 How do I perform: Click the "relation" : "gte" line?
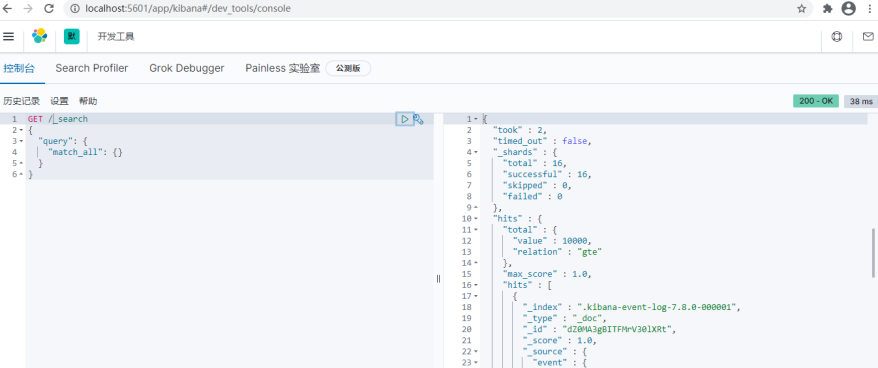click(557, 252)
